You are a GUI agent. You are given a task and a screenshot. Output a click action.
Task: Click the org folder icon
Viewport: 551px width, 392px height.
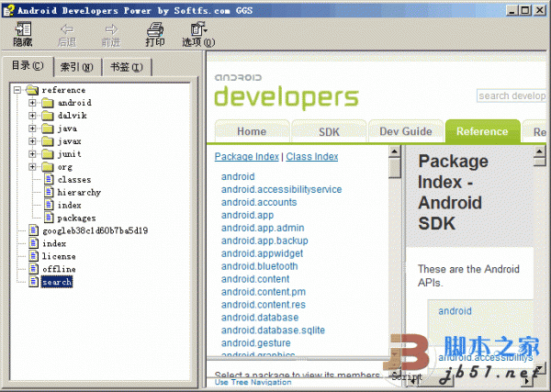pyautogui.click(x=48, y=167)
